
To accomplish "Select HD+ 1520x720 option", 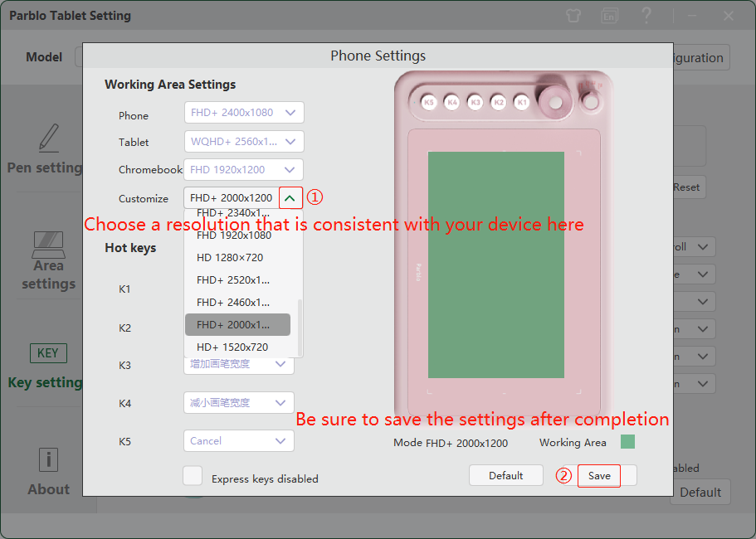I will (x=237, y=347).
